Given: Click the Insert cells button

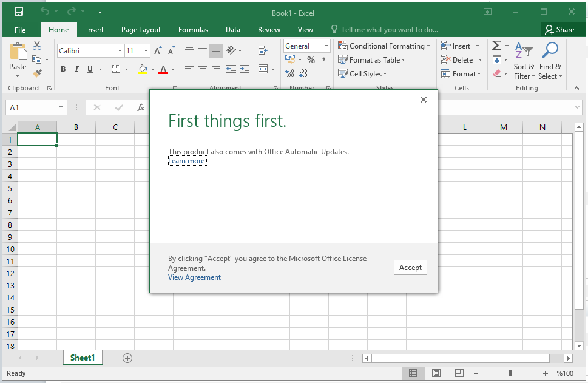Looking at the screenshot, I should pos(456,46).
